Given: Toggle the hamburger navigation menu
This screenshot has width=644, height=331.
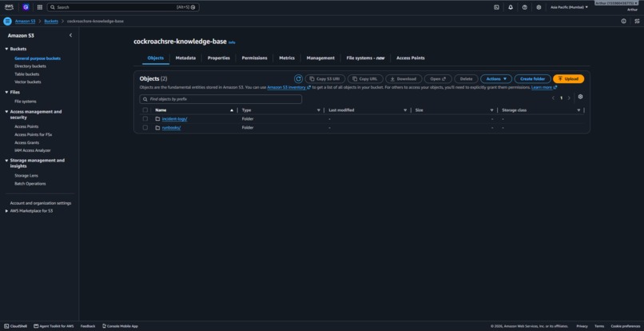Looking at the screenshot, I should [x=7, y=21].
